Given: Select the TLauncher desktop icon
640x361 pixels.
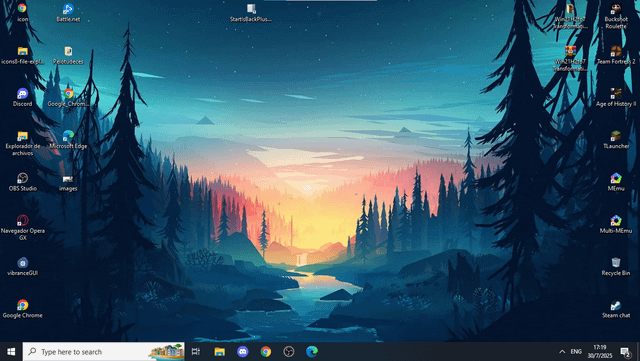Looking at the screenshot, I should [x=616, y=140].
